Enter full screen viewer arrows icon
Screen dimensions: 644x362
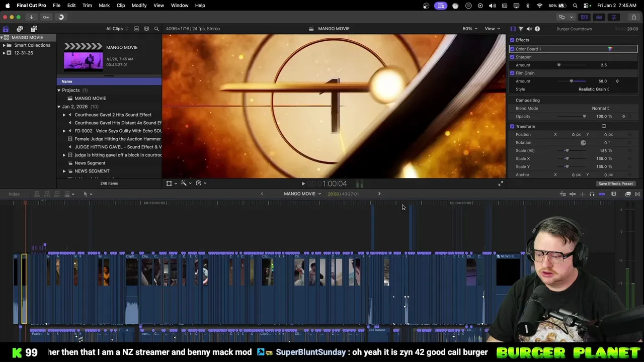coord(501,184)
